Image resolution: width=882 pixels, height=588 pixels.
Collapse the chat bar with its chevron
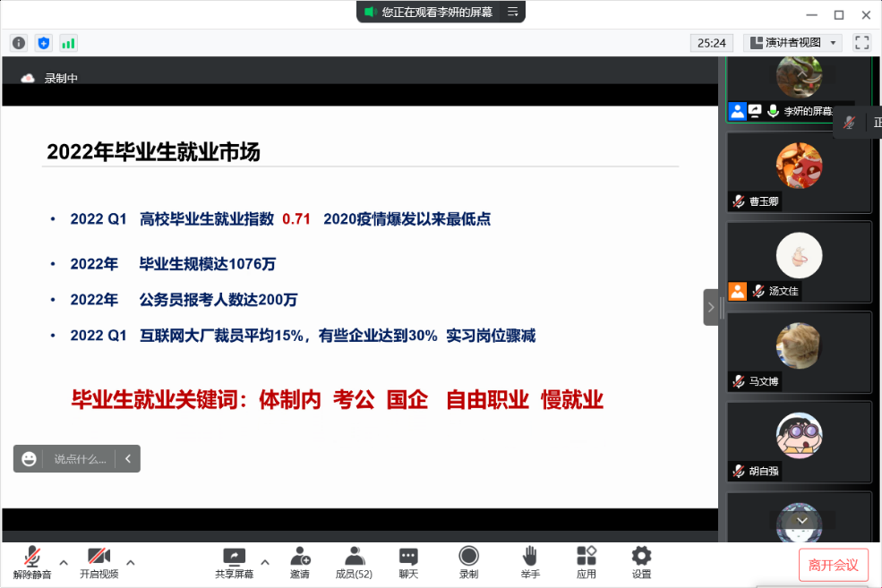click(x=128, y=458)
